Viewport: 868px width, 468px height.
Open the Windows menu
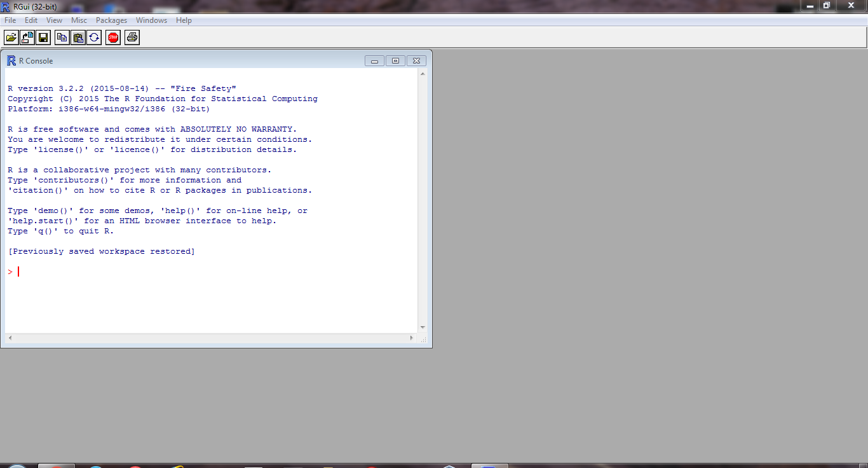151,20
